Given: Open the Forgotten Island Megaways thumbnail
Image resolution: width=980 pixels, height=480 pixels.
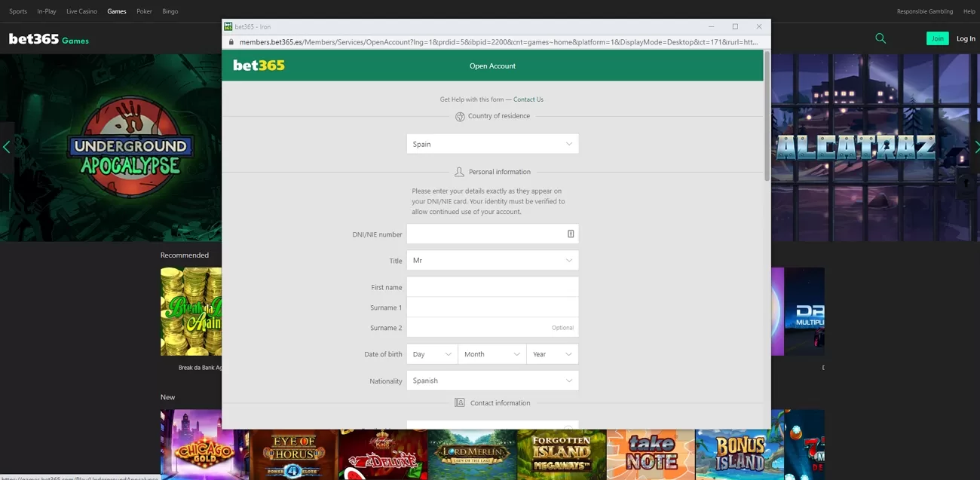Looking at the screenshot, I should [561, 454].
